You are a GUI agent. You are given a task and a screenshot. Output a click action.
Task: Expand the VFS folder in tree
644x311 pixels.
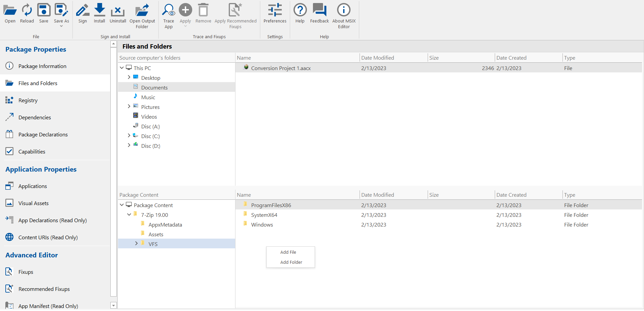pos(136,244)
